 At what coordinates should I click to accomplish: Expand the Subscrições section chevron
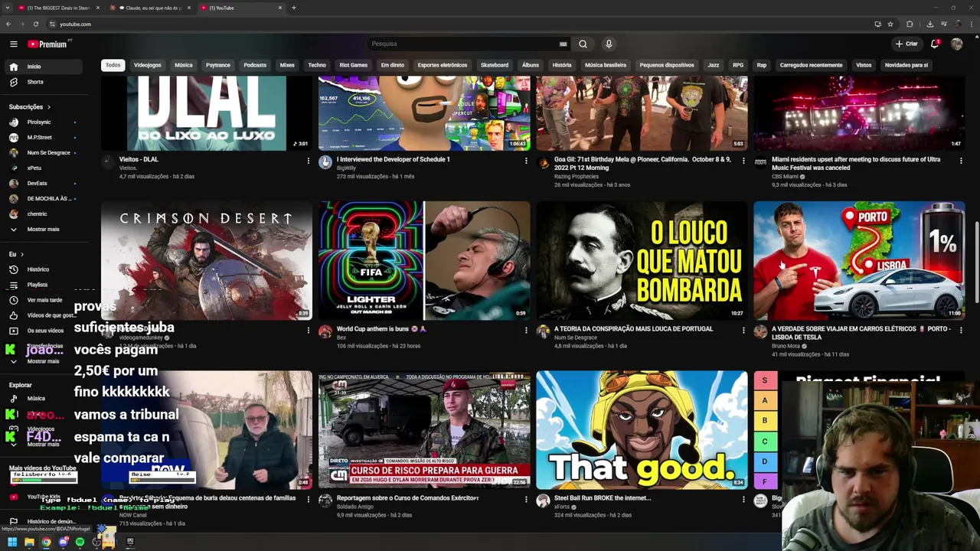(x=49, y=107)
